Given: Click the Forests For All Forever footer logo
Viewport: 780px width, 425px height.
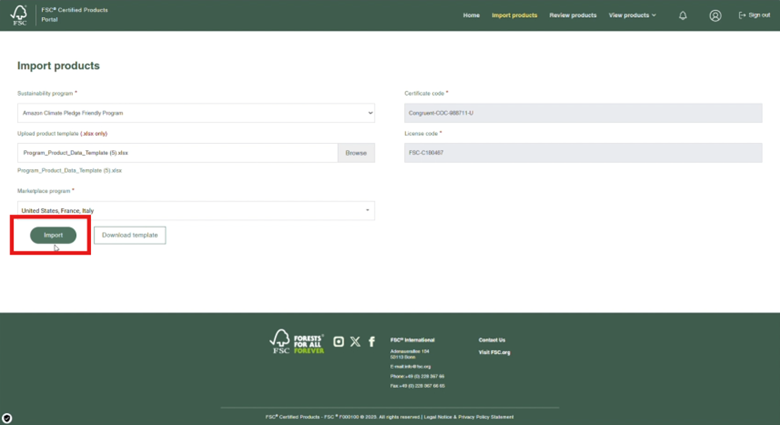Looking at the screenshot, I should [x=297, y=342].
